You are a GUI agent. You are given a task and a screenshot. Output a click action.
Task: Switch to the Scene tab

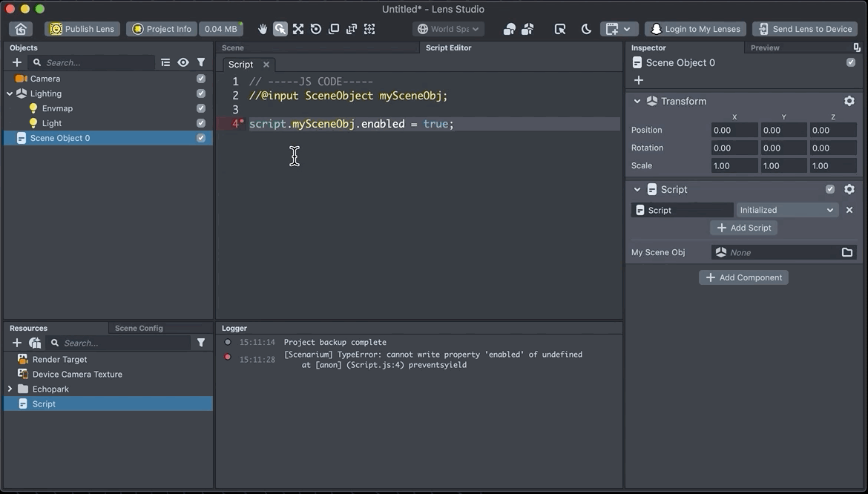(x=233, y=47)
